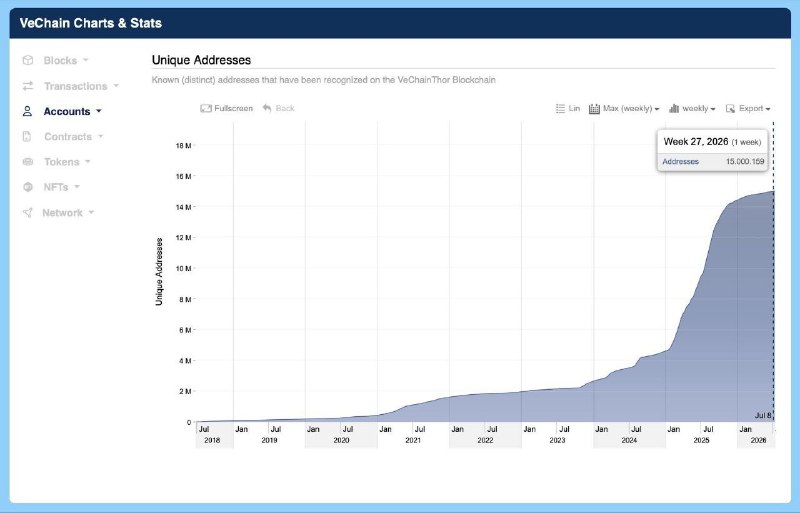Open the Contracts menu item

tap(68, 136)
